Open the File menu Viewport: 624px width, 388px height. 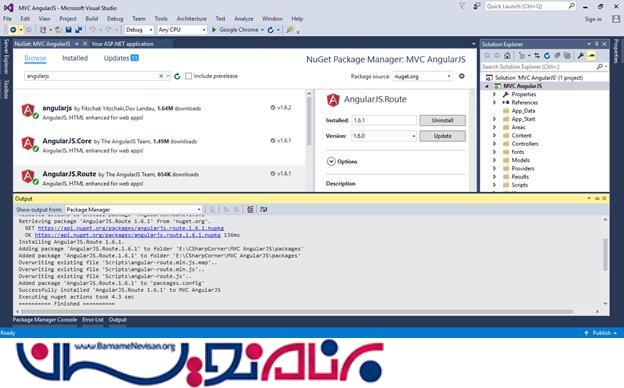point(7,19)
